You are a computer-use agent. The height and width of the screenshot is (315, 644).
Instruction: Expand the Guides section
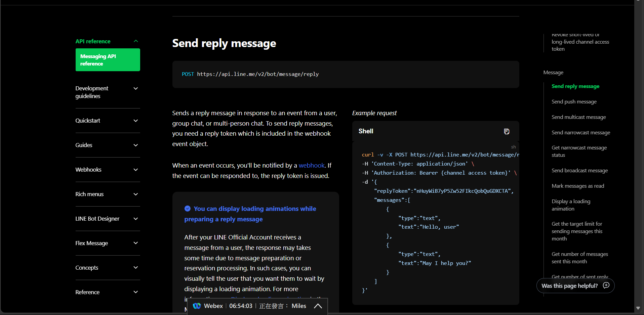click(136, 145)
